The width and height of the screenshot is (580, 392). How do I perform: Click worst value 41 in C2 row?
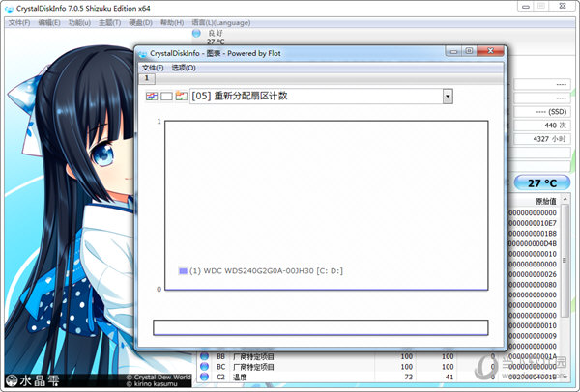(x=449, y=377)
